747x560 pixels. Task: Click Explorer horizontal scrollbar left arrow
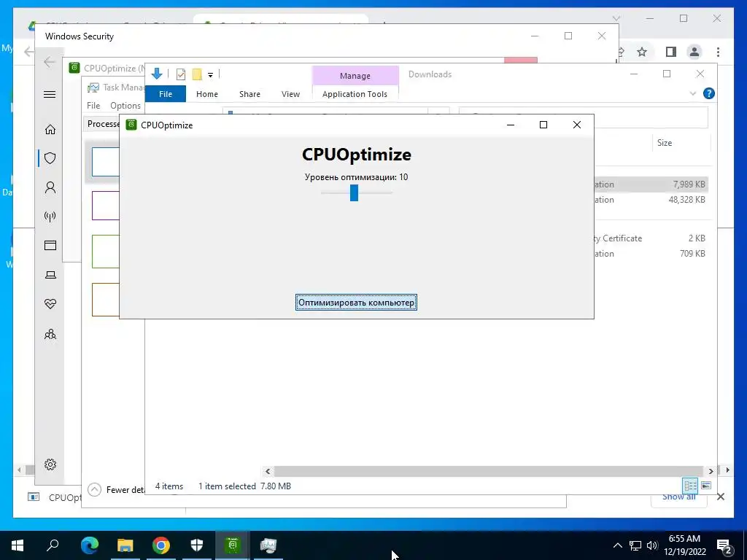point(268,471)
